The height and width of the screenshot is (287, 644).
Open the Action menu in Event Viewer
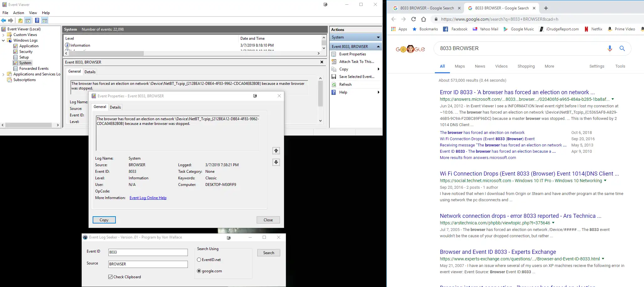point(18,13)
